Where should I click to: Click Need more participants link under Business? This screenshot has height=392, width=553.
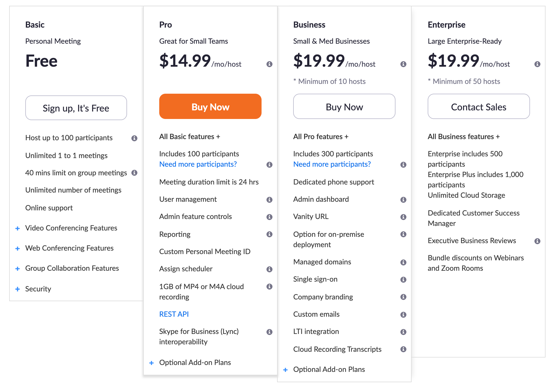(332, 164)
